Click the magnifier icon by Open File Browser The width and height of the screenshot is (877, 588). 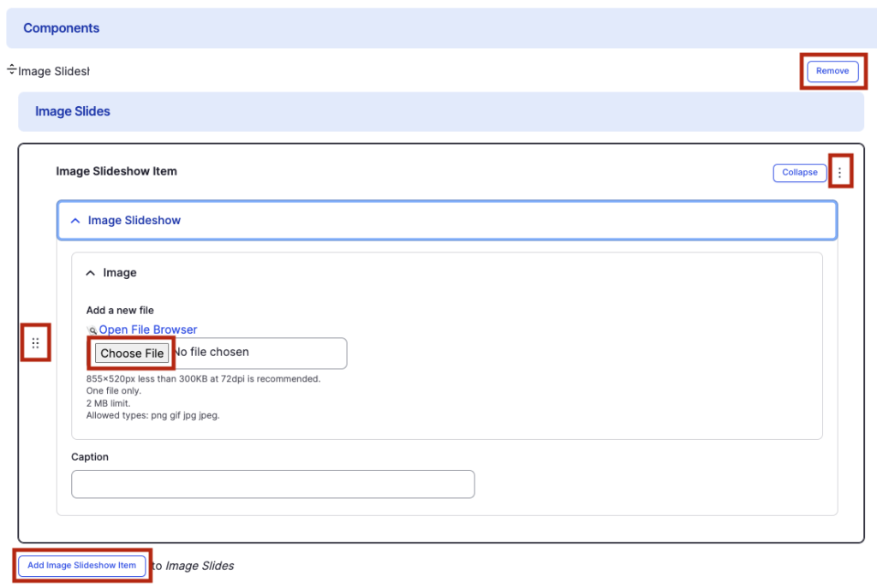point(92,330)
